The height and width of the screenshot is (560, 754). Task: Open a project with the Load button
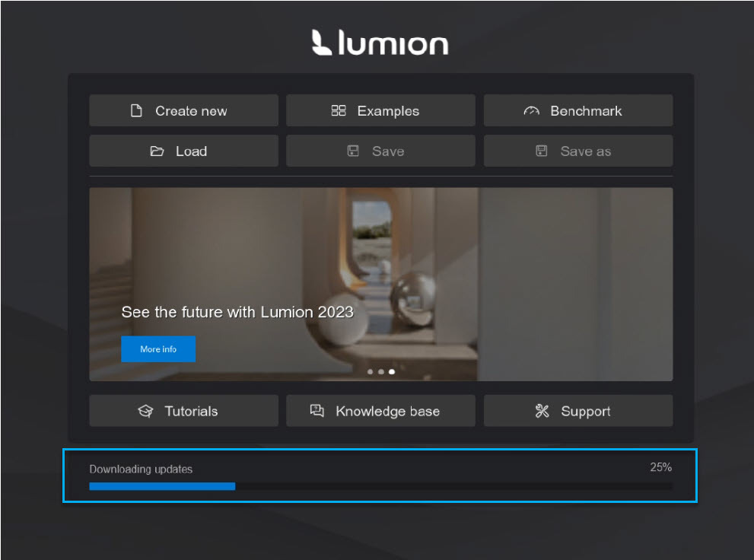tap(183, 151)
